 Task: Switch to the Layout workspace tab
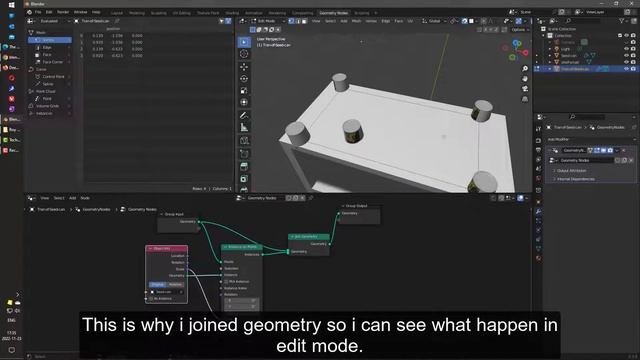116,13
